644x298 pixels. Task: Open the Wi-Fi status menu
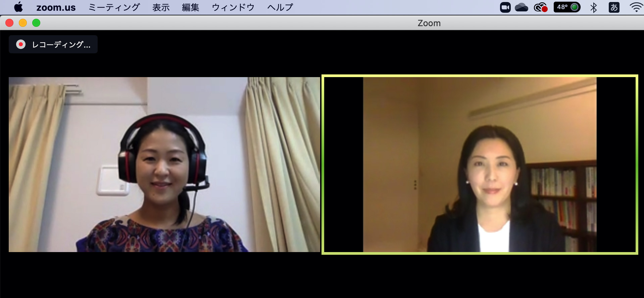[636, 7]
